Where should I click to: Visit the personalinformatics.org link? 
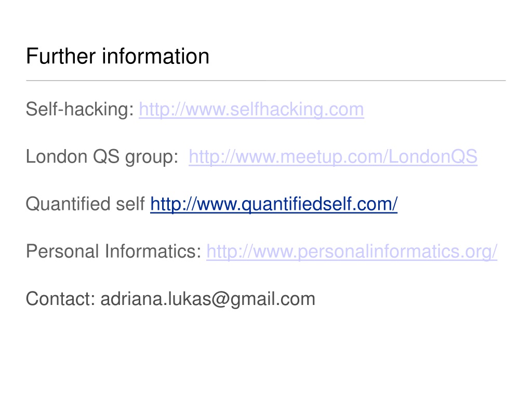coord(352,252)
